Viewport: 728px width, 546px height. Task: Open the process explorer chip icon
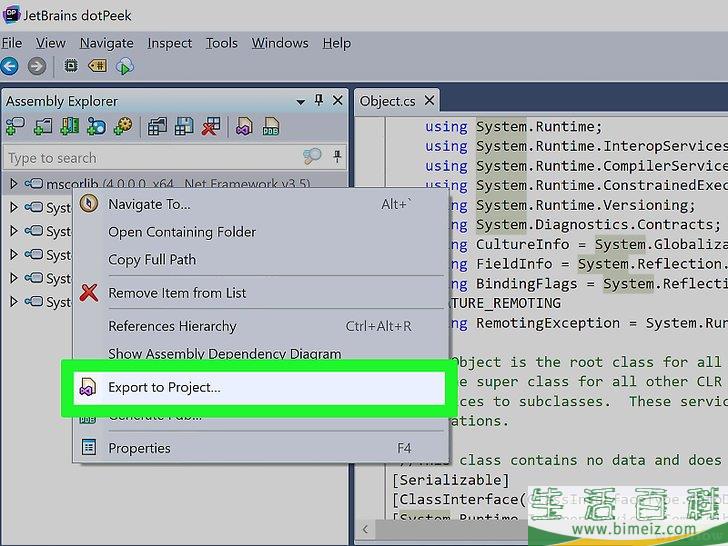(71, 66)
